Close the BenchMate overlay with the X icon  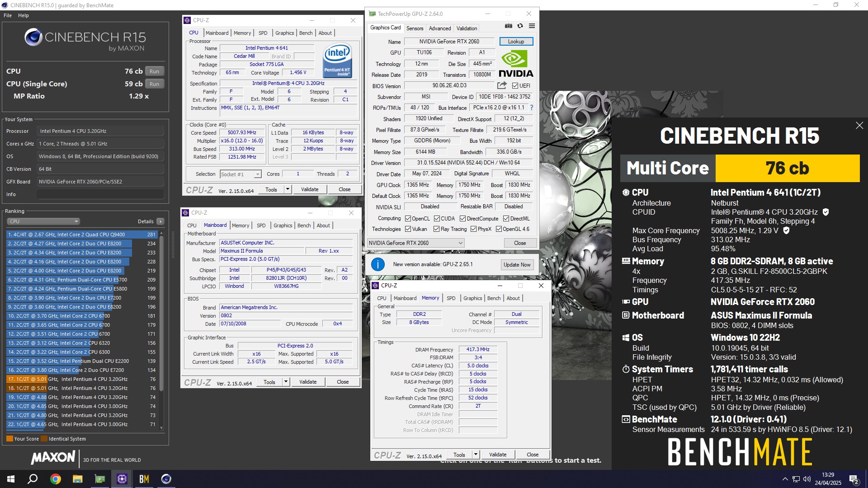(859, 126)
